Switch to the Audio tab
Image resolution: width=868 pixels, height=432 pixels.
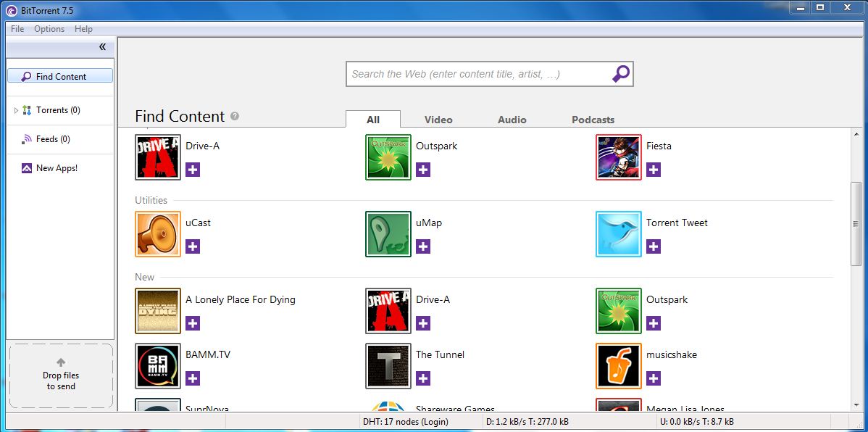click(x=512, y=120)
